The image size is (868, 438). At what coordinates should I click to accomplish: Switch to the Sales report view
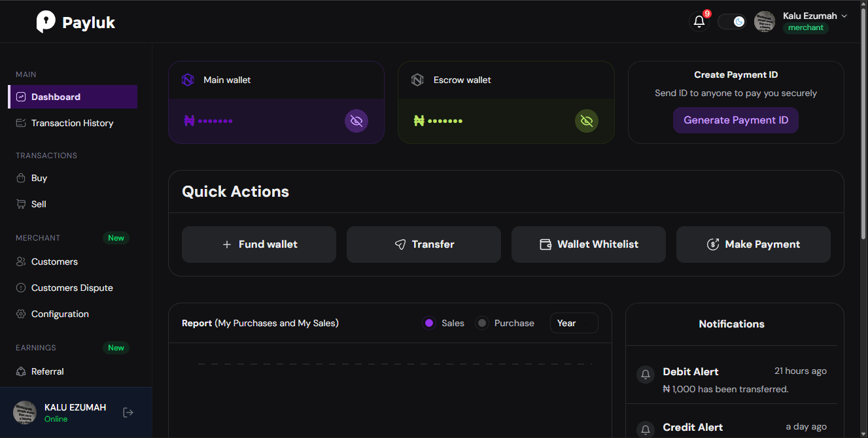429,322
